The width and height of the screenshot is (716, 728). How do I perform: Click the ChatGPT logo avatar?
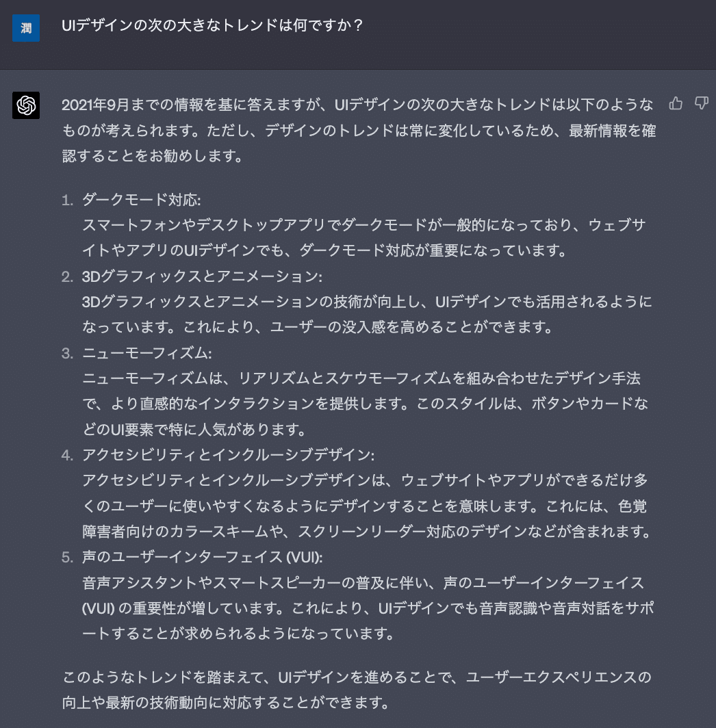coord(26,105)
